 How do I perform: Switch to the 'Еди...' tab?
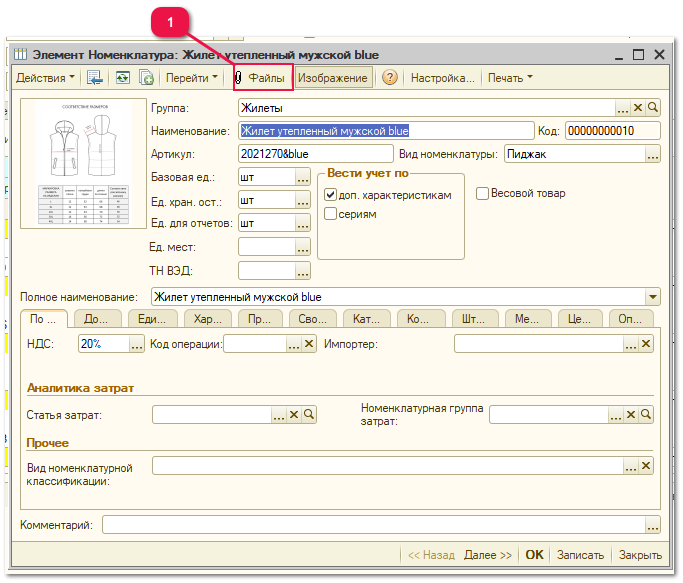pyautogui.click(x=152, y=319)
